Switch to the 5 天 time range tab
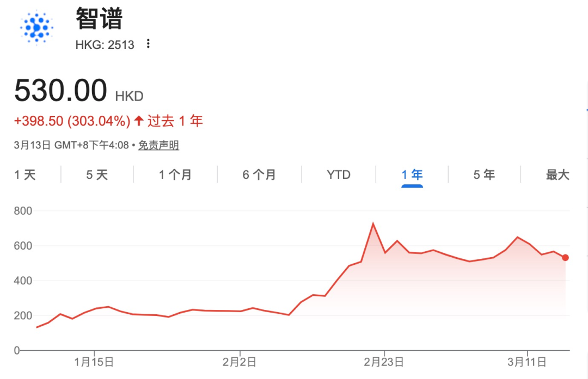The width and height of the screenshot is (588, 379). click(x=95, y=175)
